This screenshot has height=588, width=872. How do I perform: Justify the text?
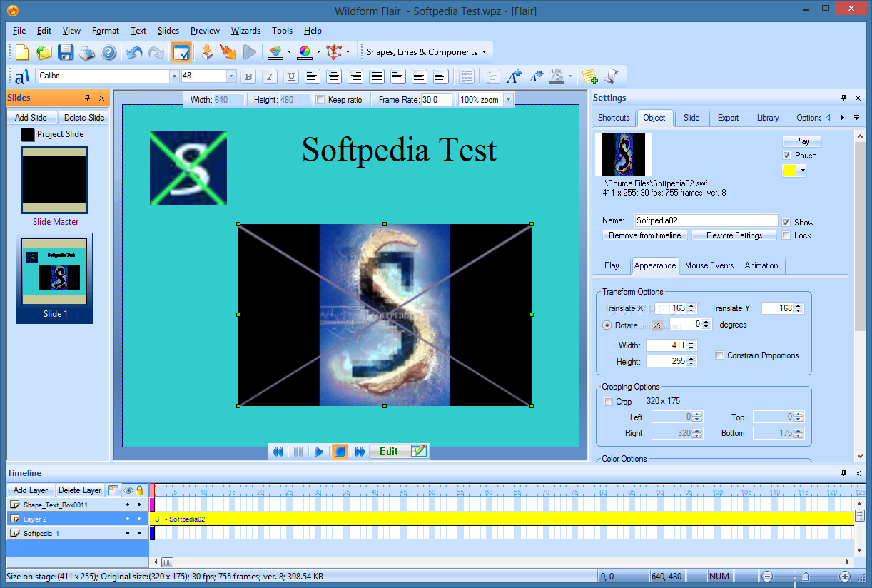tap(377, 76)
